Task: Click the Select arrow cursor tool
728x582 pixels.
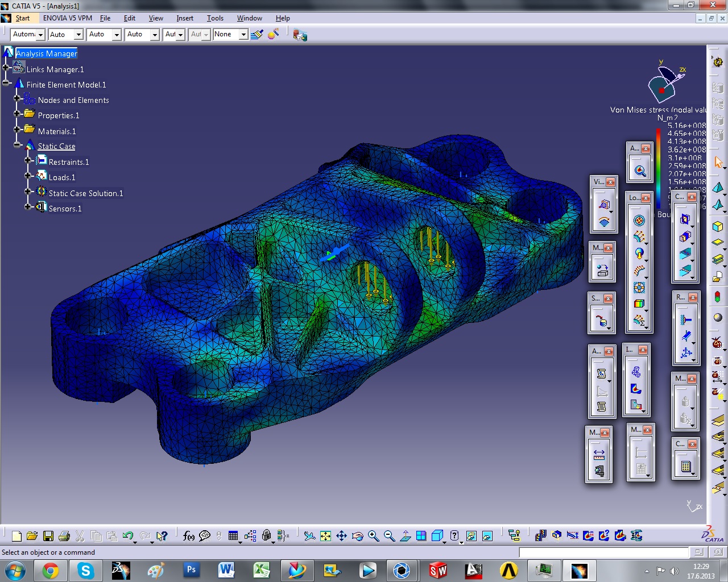Action: pyautogui.click(x=718, y=163)
